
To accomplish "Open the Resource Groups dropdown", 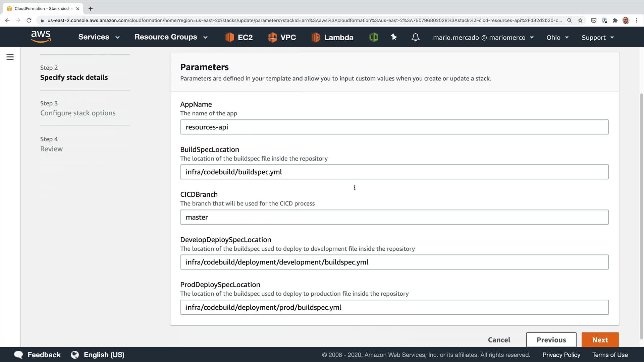I will [x=171, y=37].
